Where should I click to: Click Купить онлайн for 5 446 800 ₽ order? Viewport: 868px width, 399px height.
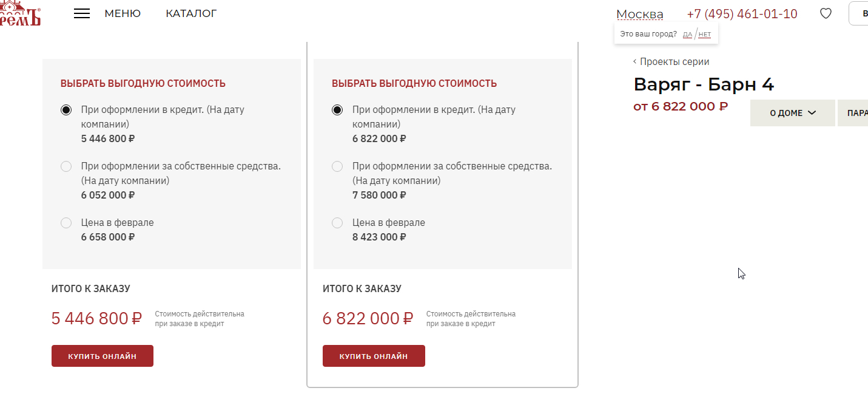pos(103,356)
